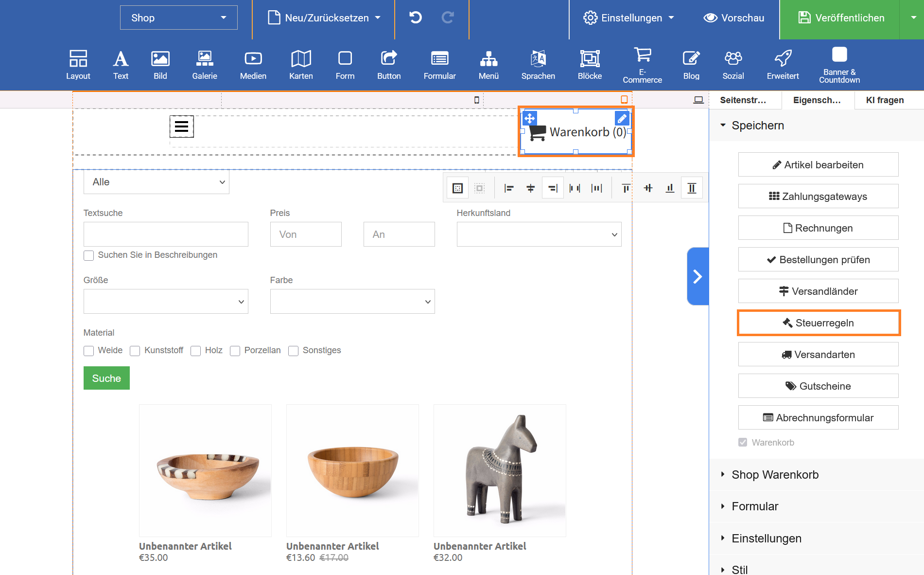Click the green Suche button
Viewport: 924px width, 575px height.
106,378
